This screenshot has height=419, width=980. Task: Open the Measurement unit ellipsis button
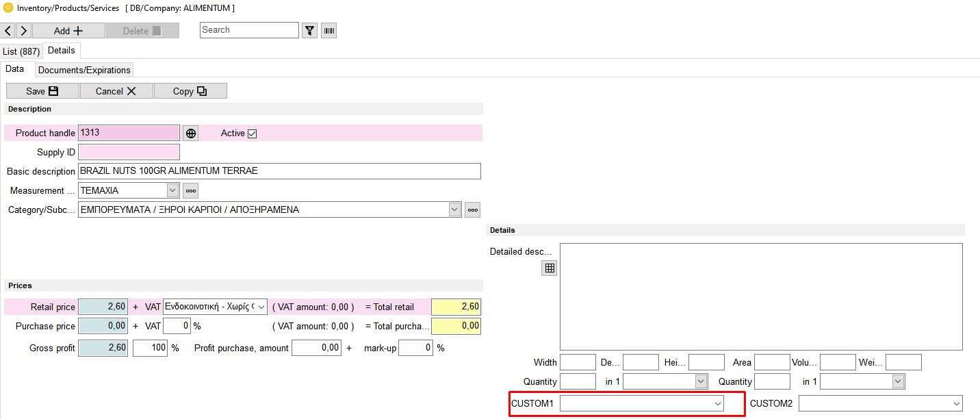(191, 191)
